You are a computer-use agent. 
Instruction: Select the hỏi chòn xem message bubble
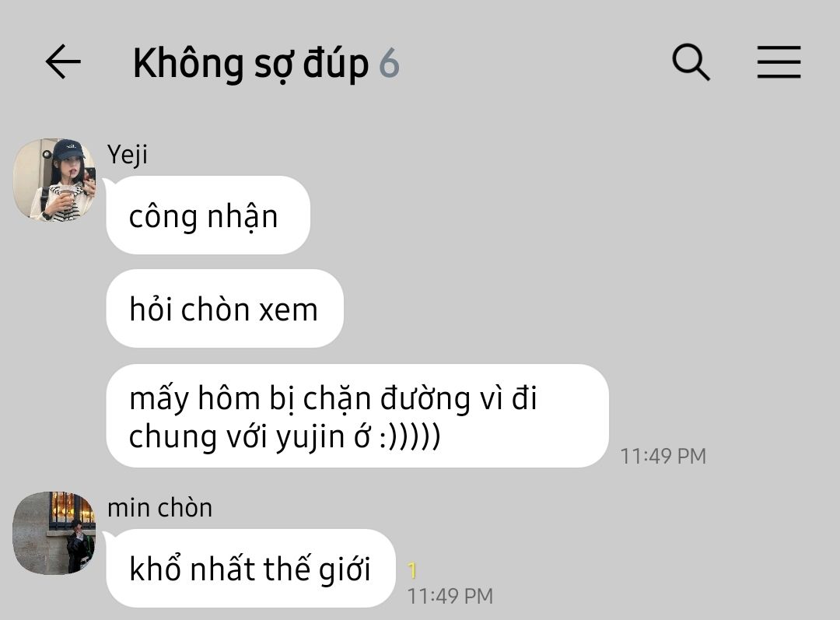(x=225, y=308)
